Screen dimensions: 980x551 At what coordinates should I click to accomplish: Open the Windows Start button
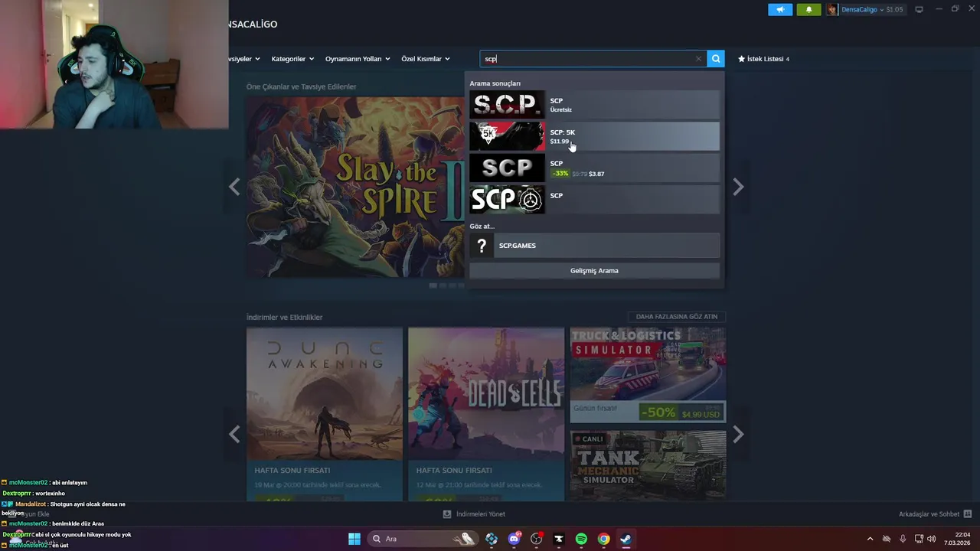pyautogui.click(x=354, y=539)
